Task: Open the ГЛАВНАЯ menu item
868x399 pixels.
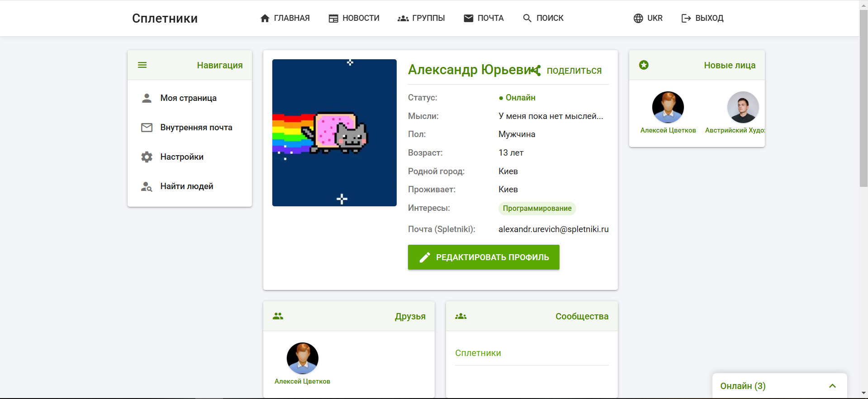Action: [285, 18]
